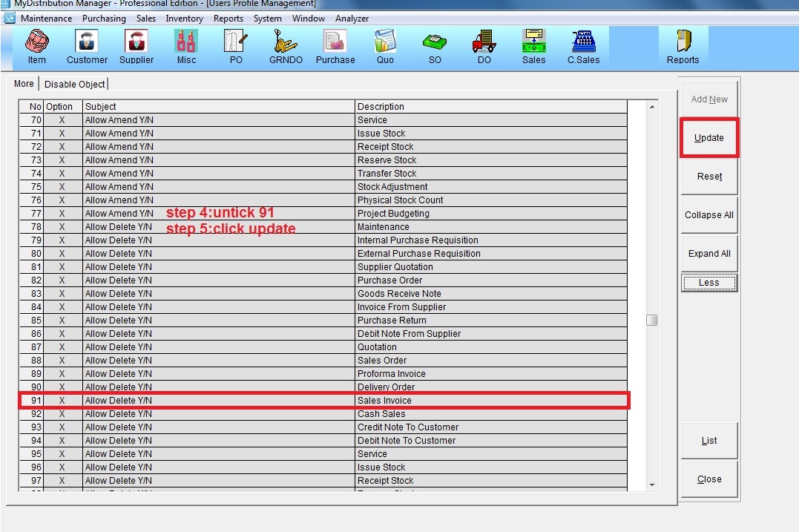This screenshot has width=799, height=532.
Task: Click the Update button
Action: tap(708, 138)
